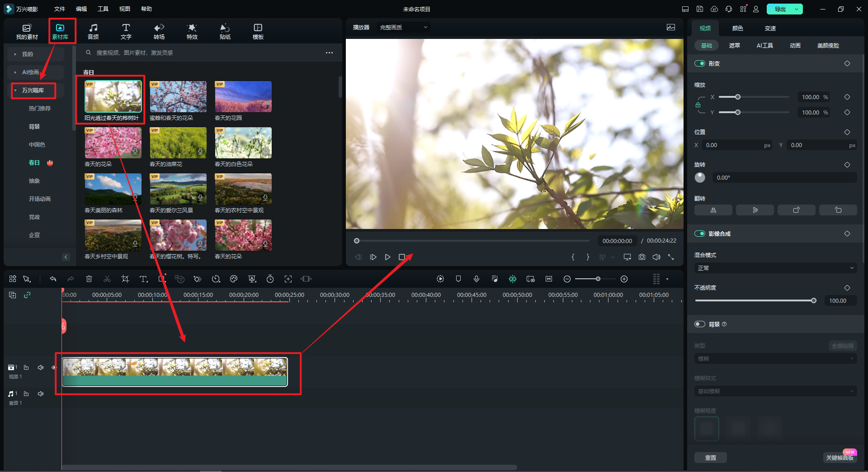The image size is (868, 472).
Task: Hide video track 1 with eye icon
Action: tap(54, 367)
